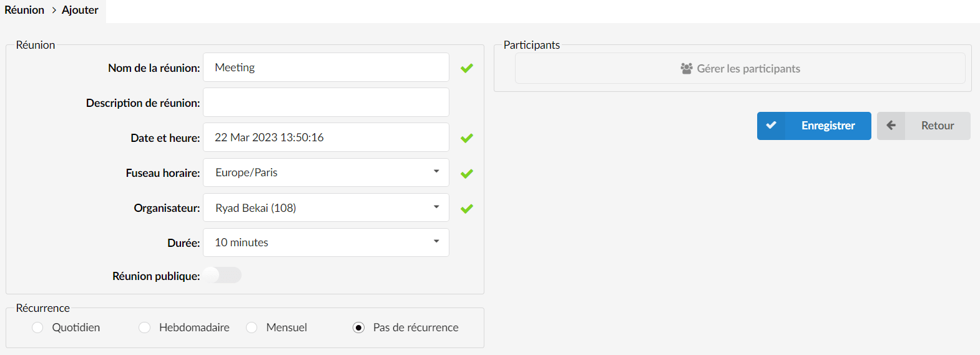Open the Durée 10 minutes dropdown
980x355 pixels.
point(326,242)
